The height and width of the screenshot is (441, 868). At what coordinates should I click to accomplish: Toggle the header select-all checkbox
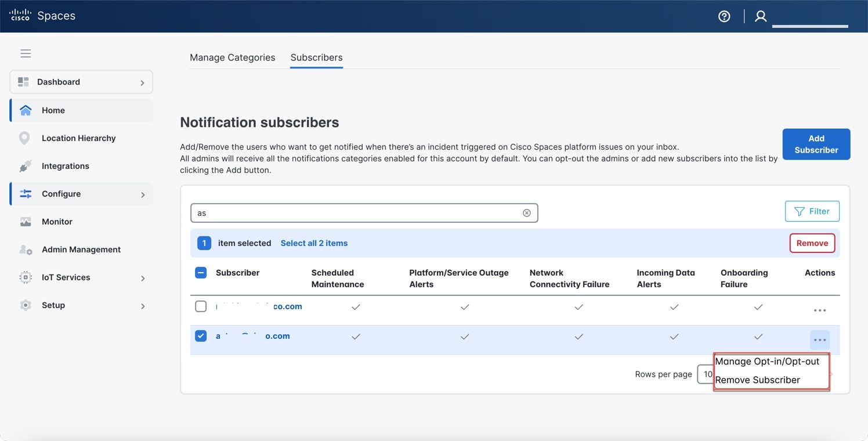pos(201,273)
